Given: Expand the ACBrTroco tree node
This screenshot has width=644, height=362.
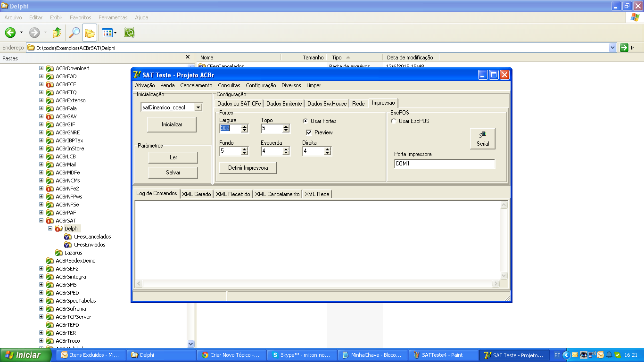Looking at the screenshot, I should (x=41, y=341).
